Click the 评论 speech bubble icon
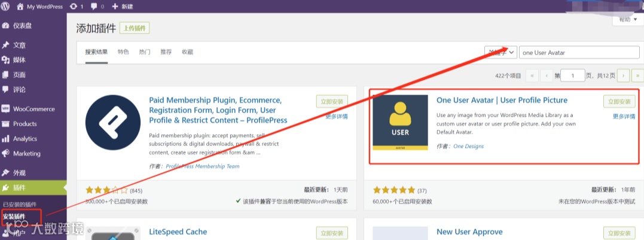The image size is (644, 240). point(5,89)
